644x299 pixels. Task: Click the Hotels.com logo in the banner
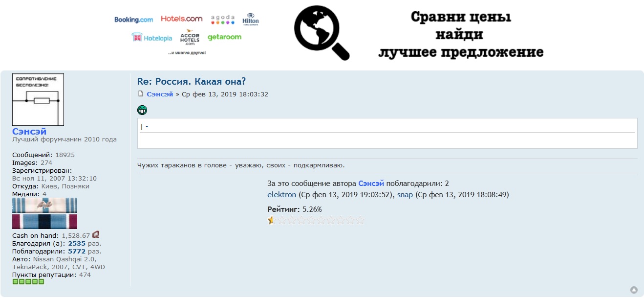coord(181,19)
